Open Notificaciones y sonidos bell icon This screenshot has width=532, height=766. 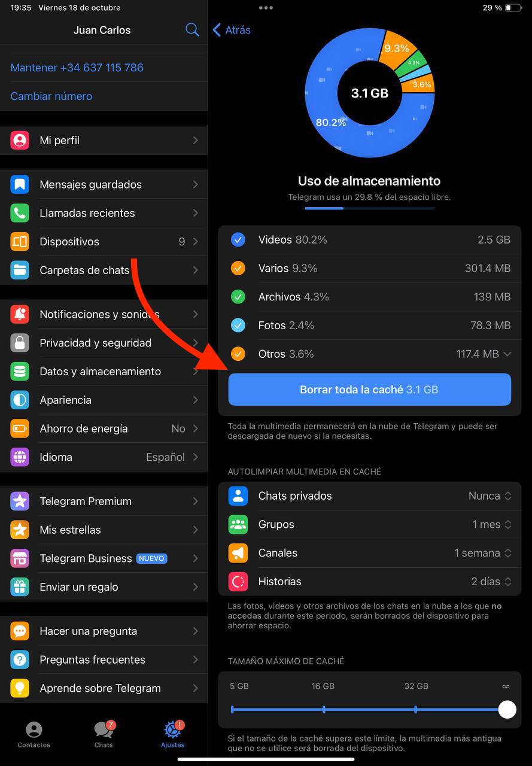pyautogui.click(x=20, y=314)
